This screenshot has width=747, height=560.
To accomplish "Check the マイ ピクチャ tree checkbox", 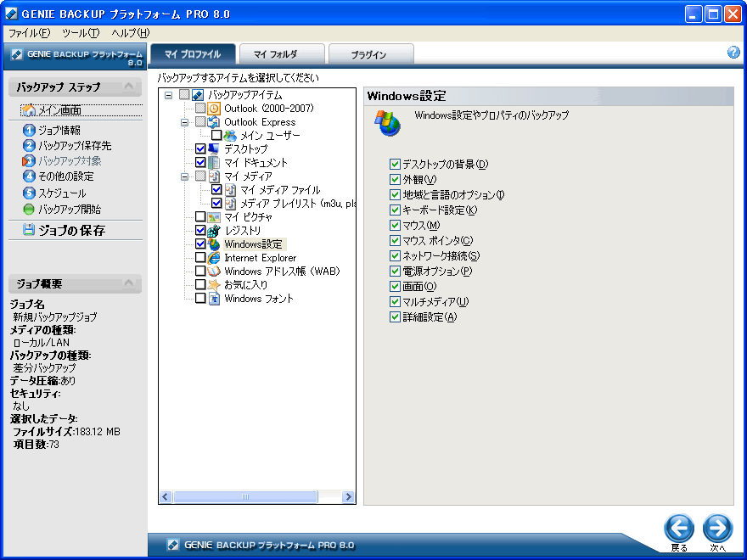I will 200,216.
